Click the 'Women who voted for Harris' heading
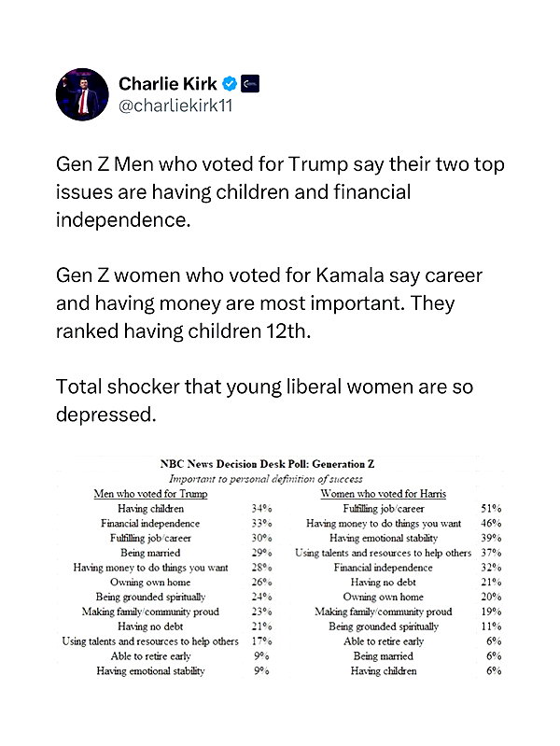560x746 pixels. (x=383, y=494)
